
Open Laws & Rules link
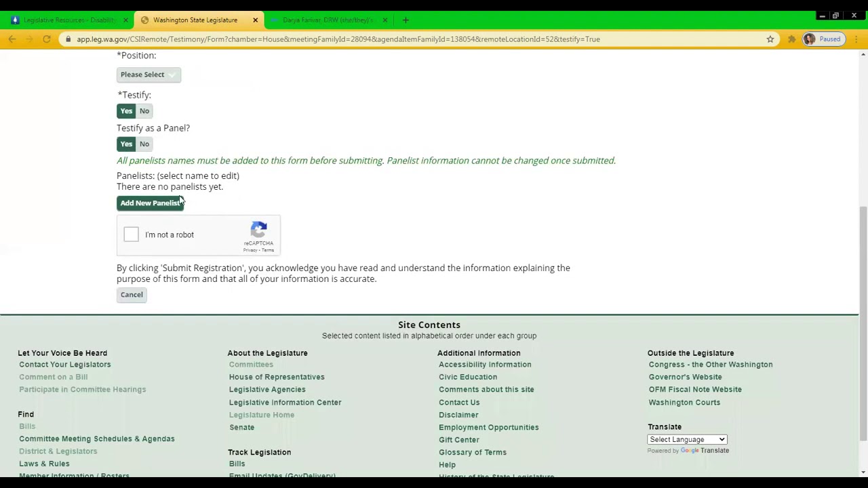pos(44,464)
